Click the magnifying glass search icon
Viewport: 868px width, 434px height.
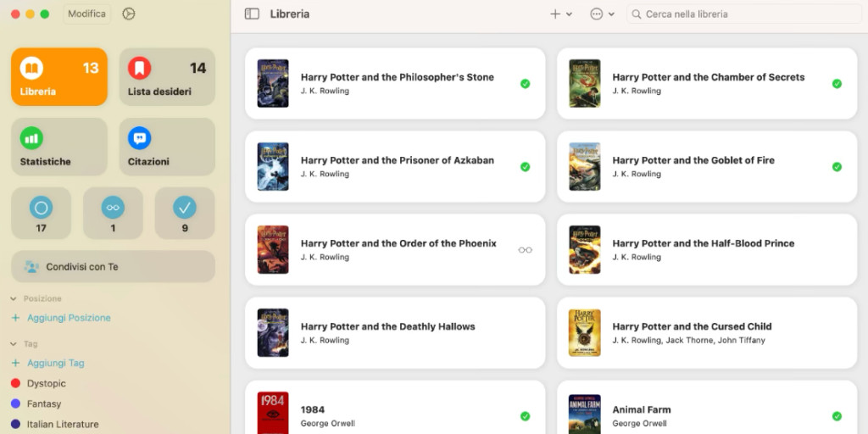637,14
